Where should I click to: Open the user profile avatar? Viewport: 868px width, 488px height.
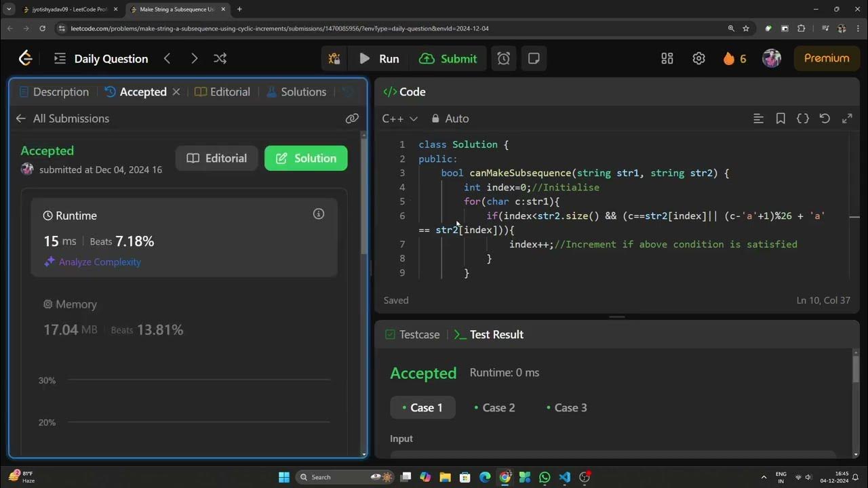pyautogui.click(x=772, y=58)
